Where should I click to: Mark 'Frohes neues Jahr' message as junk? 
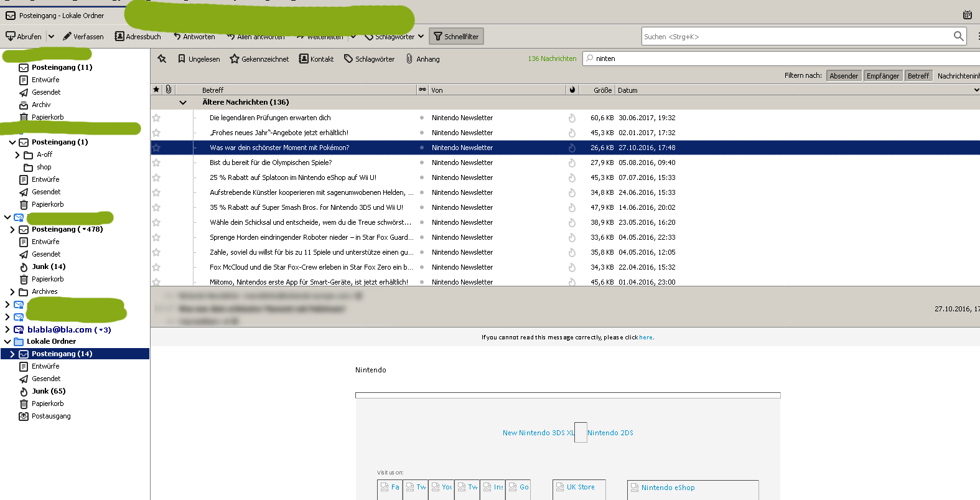pos(572,133)
